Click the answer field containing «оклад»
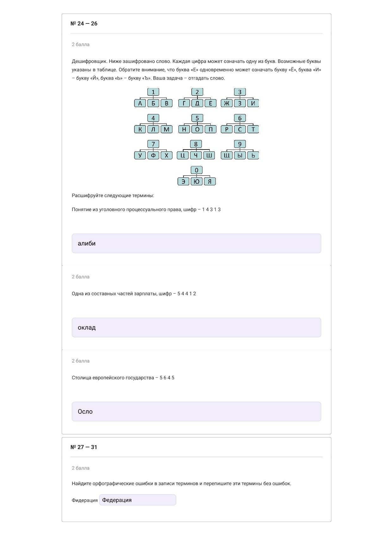The width and height of the screenshot is (392, 555). 196,327
